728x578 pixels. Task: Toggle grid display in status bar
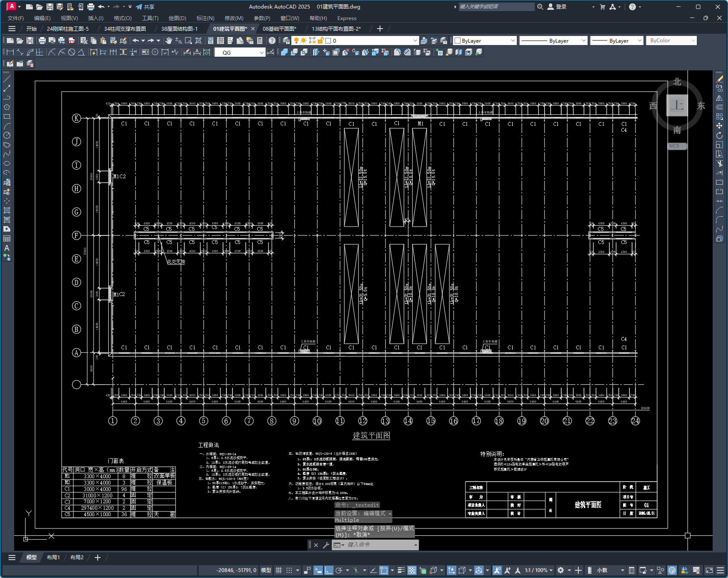[278, 570]
